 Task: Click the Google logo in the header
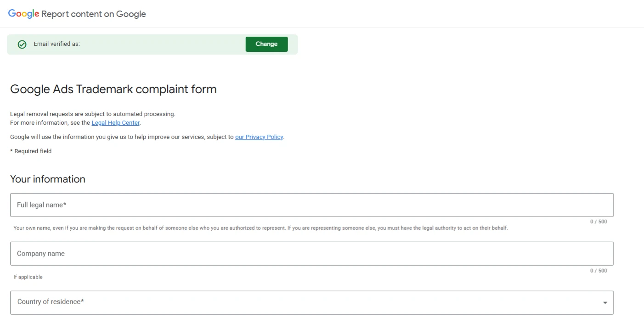tap(23, 14)
